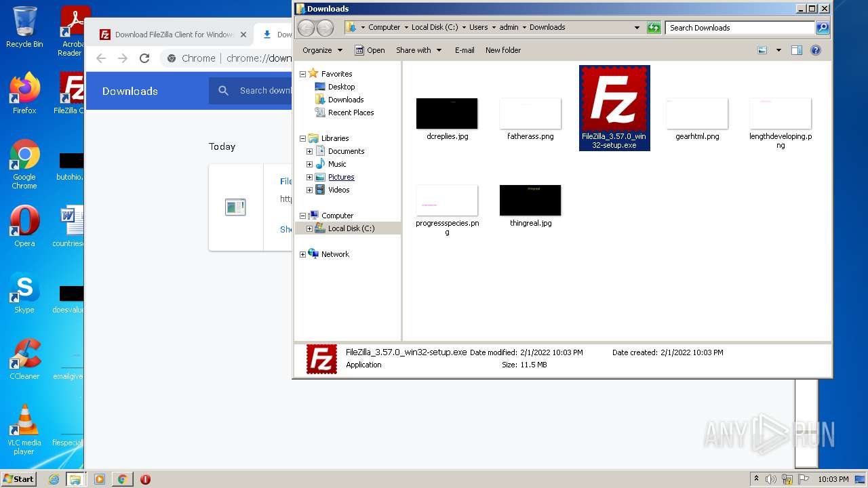
Task: Click the taskbar clock 10:03 PM
Action: 833,479
